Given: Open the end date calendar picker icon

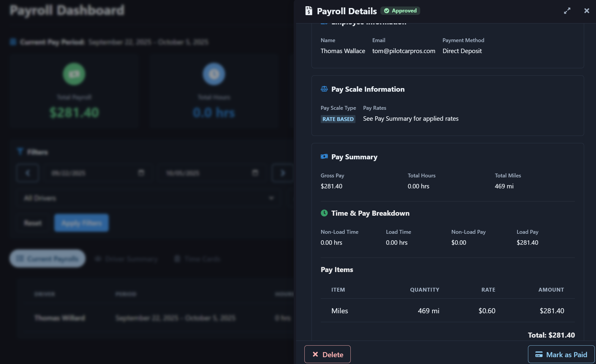Looking at the screenshot, I should [x=255, y=173].
